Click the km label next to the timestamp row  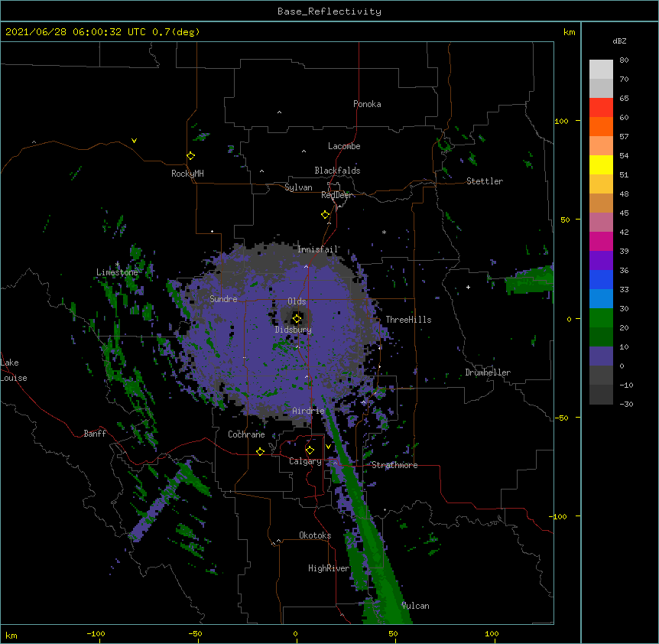click(x=570, y=32)
